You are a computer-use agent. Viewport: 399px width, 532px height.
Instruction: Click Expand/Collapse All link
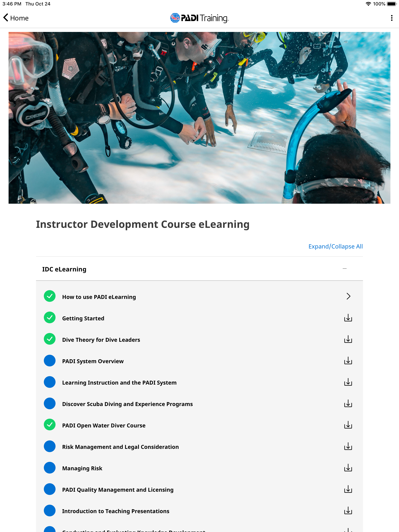pyautogui.click(x=335, y=246)
